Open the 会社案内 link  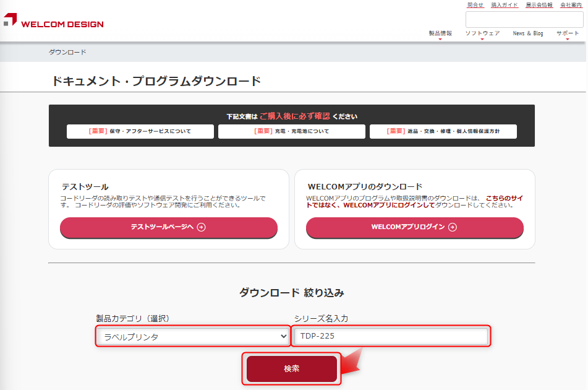click(571, 5)
